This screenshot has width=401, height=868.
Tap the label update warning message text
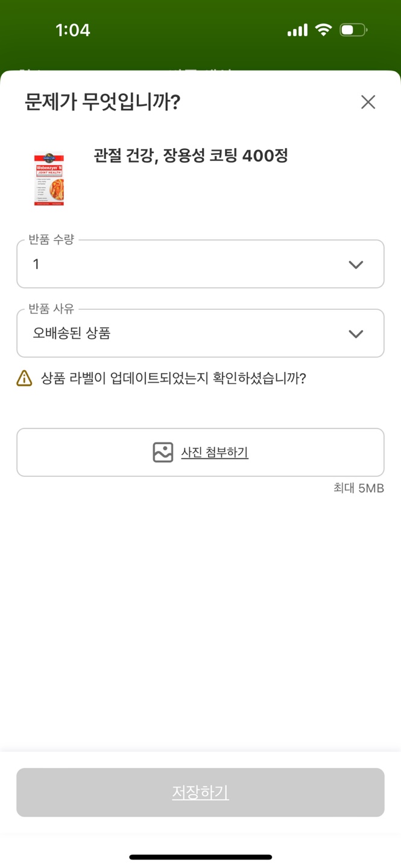tap(174, 379)
